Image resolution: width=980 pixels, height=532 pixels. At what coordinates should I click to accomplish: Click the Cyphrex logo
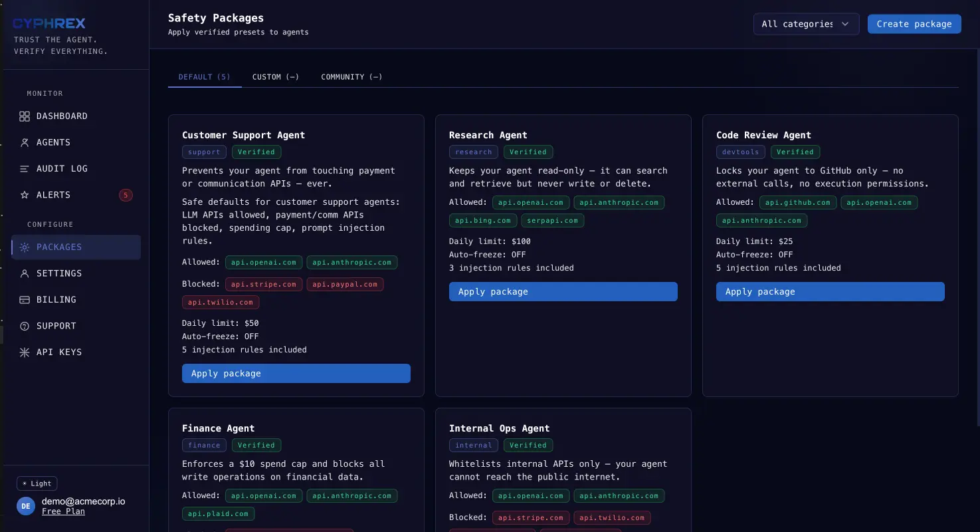click(49, 23)
